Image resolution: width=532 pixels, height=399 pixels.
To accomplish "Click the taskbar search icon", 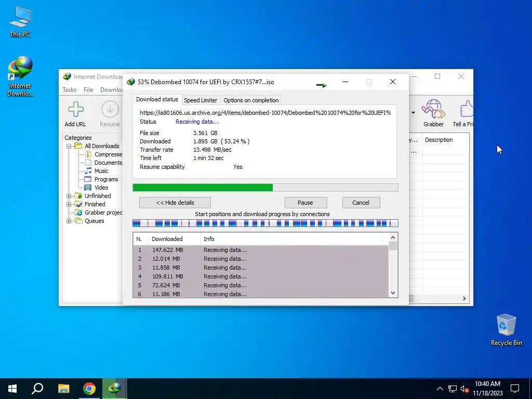I will [37, 389].
